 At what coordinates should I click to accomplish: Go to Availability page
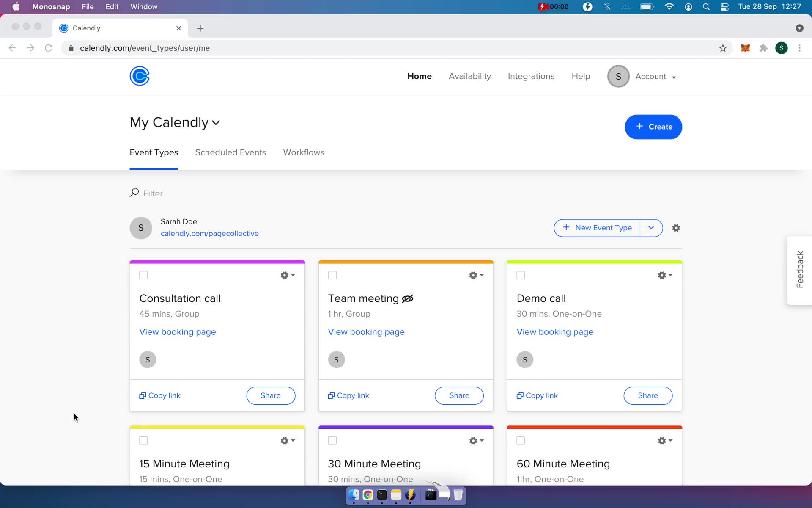coord(469,76)
